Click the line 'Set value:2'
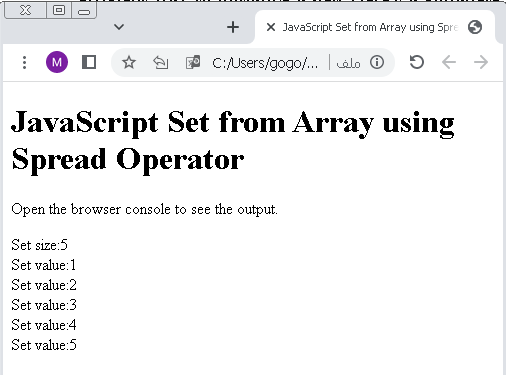 [x=44, y=285]
